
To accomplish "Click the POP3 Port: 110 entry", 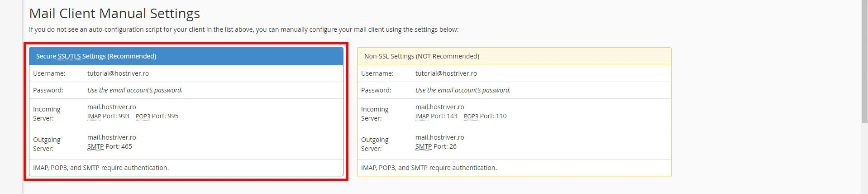I will tap(485, 116).
